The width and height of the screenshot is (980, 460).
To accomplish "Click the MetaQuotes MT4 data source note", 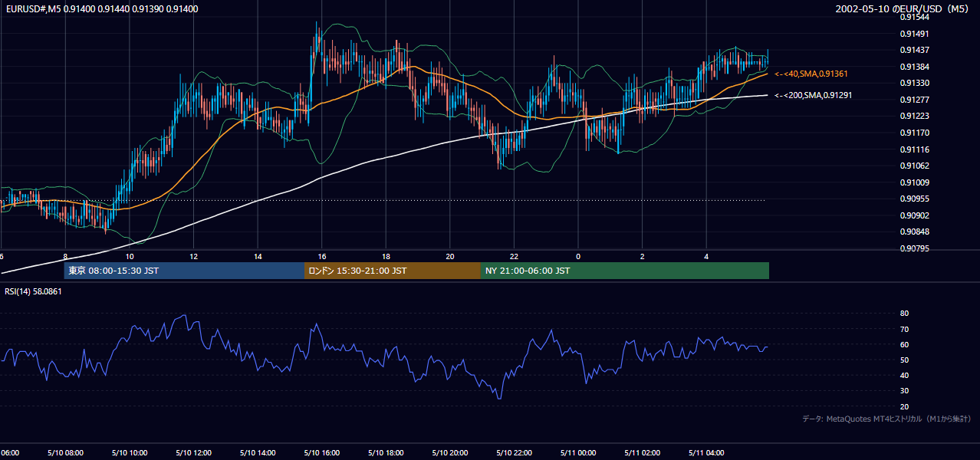I will [886, 419].
